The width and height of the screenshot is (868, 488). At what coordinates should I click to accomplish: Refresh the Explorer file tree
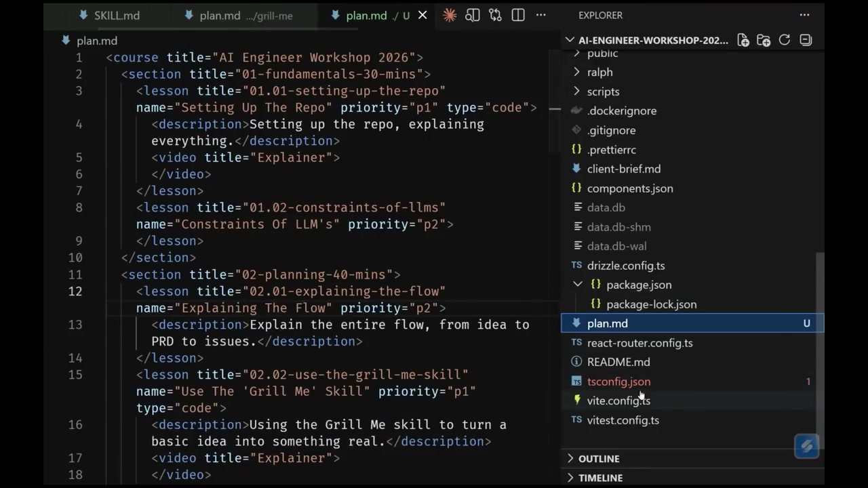785,40
